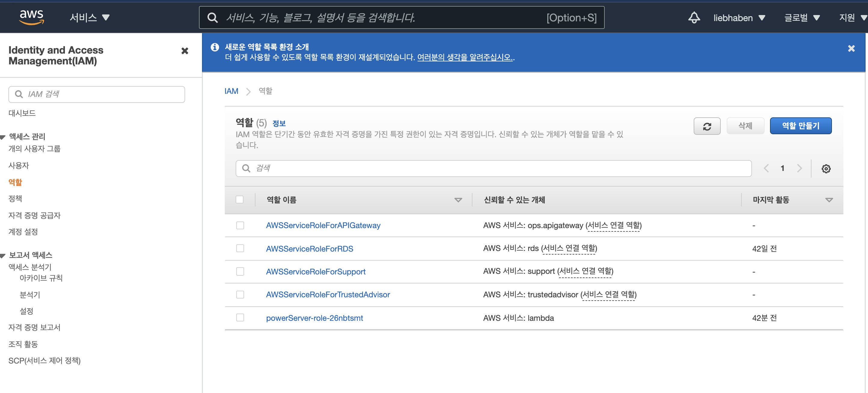Open 사용자 in sidebar
This screenshot has height=393, width=868.
(19, 166)
